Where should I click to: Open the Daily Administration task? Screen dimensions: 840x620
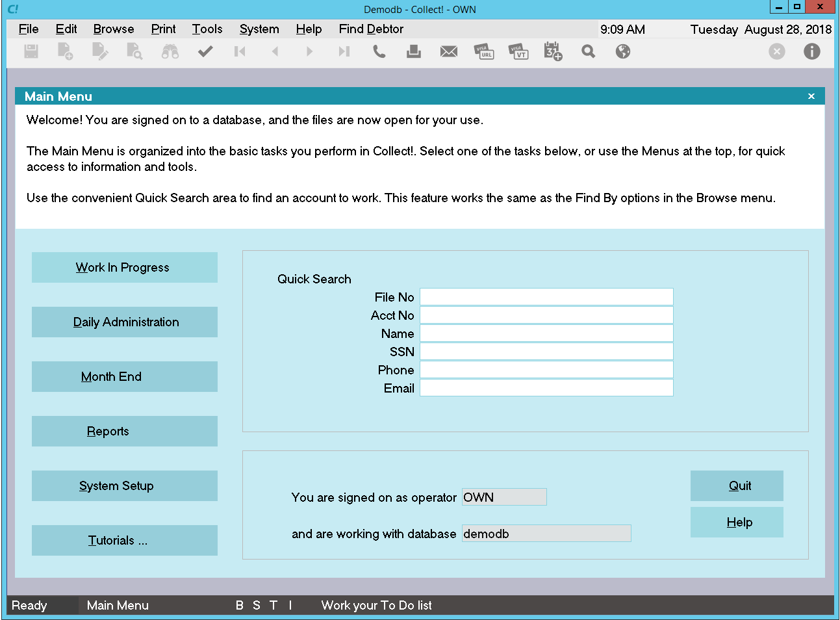[x=124, y=322]
